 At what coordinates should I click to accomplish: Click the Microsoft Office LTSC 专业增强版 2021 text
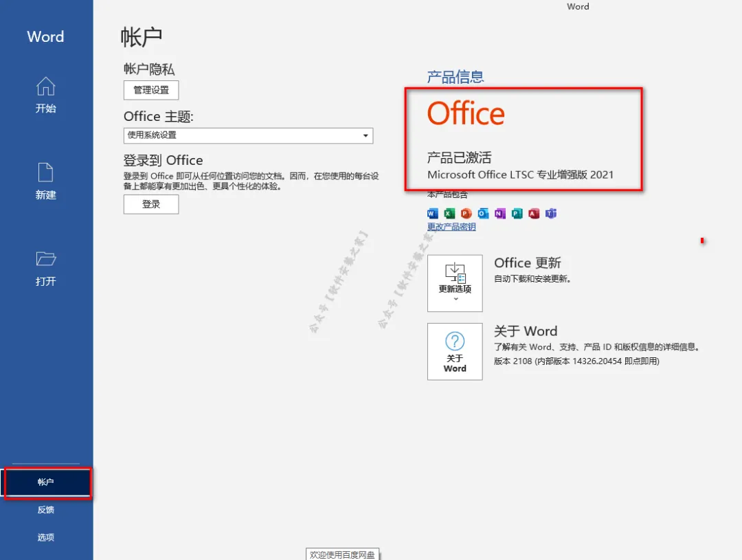pyautogui.click(x=520, y=175)
